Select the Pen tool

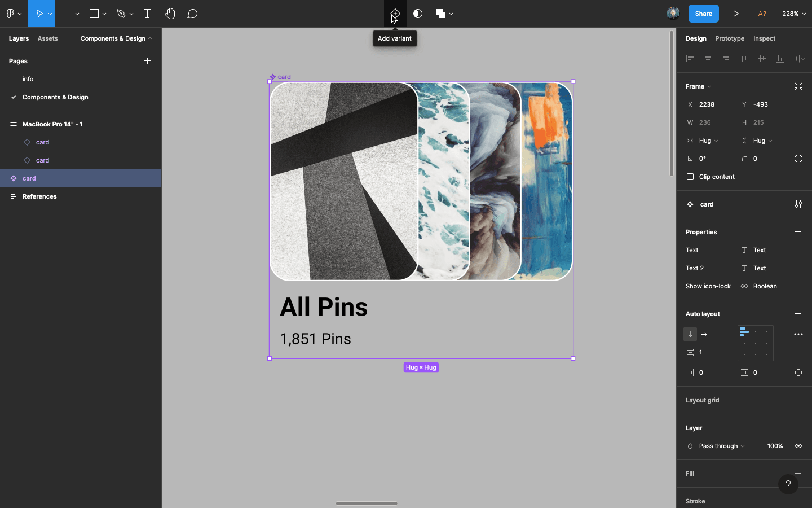tap(121, 14)
